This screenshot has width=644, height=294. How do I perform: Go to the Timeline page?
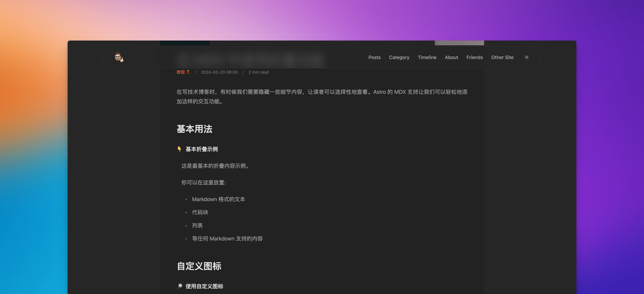[x=427, y=57]
